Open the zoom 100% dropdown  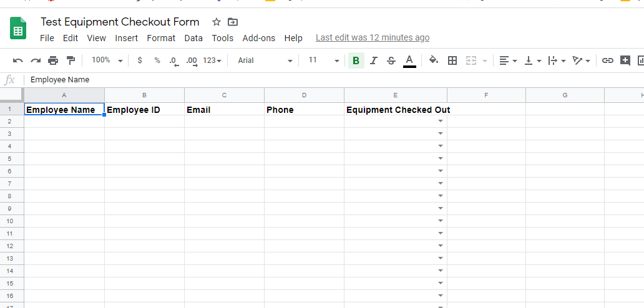(x=107, y=60)
